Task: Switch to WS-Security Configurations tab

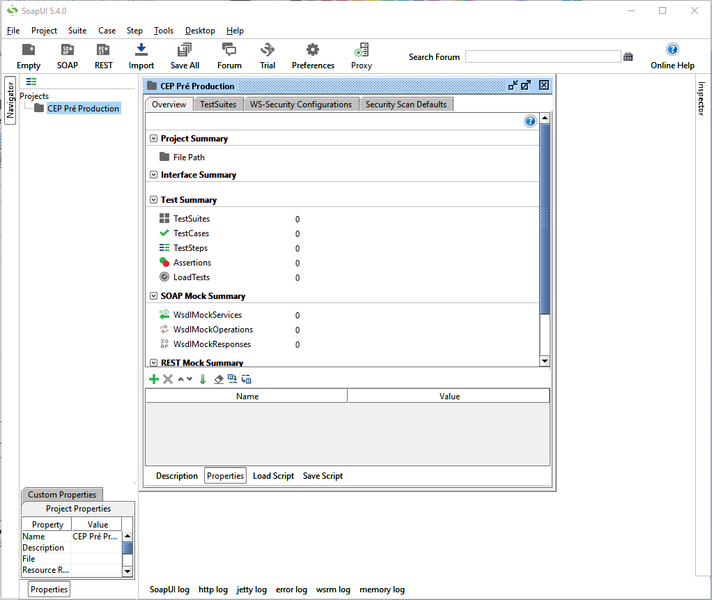Action: [301, 104]
